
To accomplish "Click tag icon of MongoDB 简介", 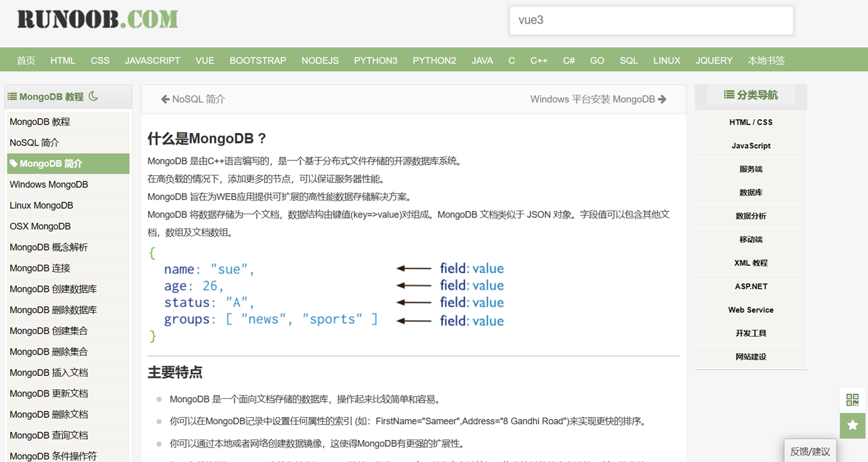I will (x=14, y=163).
